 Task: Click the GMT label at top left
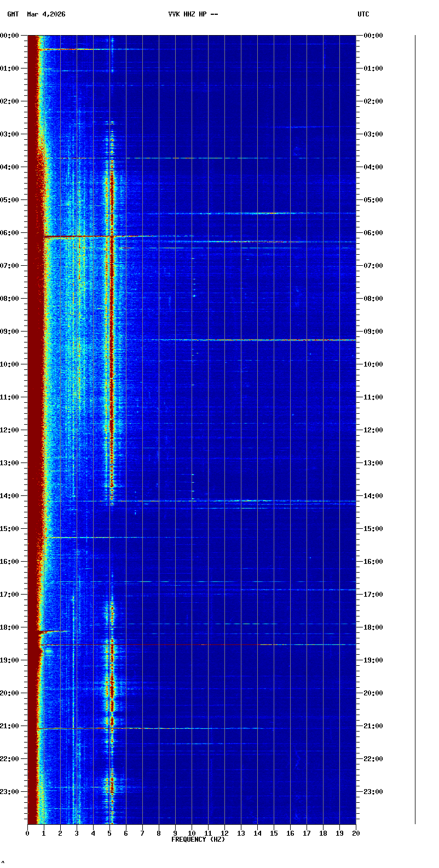pyautogui.click(x=13, y=14)
